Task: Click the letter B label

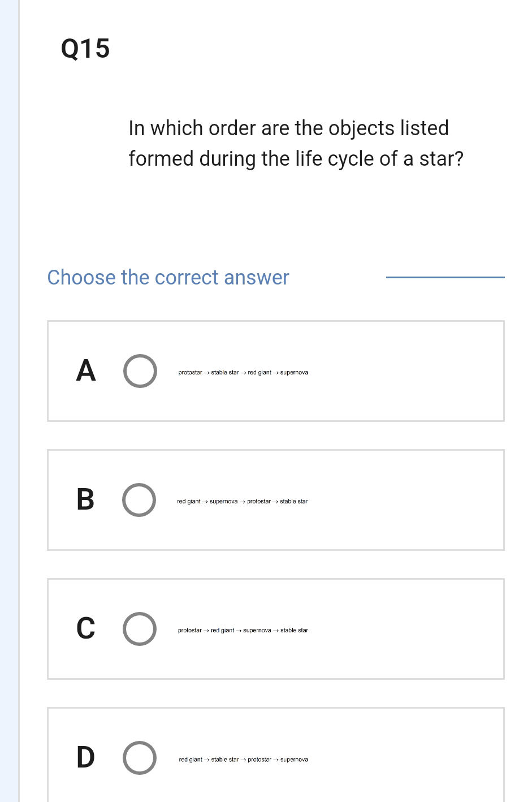Action: 85,501
